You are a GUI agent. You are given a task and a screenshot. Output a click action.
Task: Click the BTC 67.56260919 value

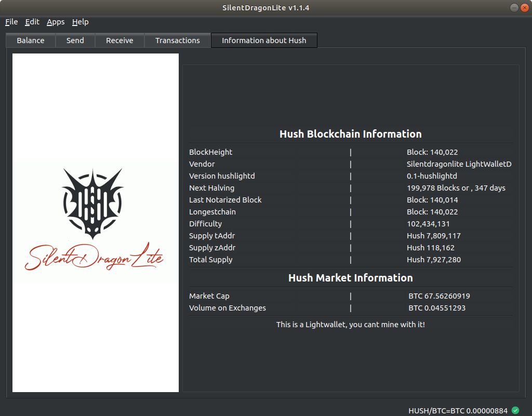click(x=439, y=296)
